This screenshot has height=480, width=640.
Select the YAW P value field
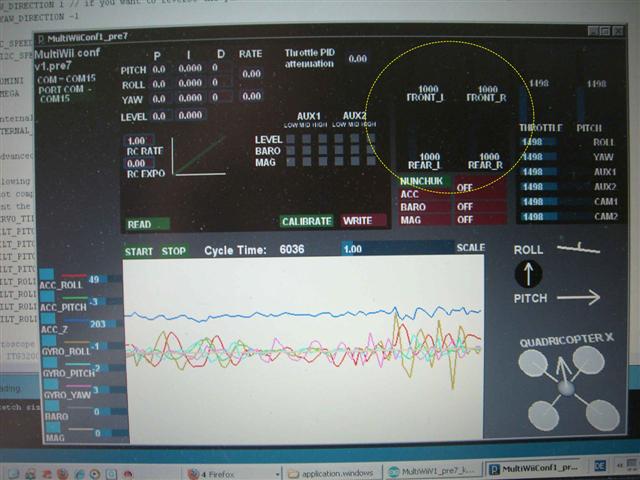click(x=160, y=99)
